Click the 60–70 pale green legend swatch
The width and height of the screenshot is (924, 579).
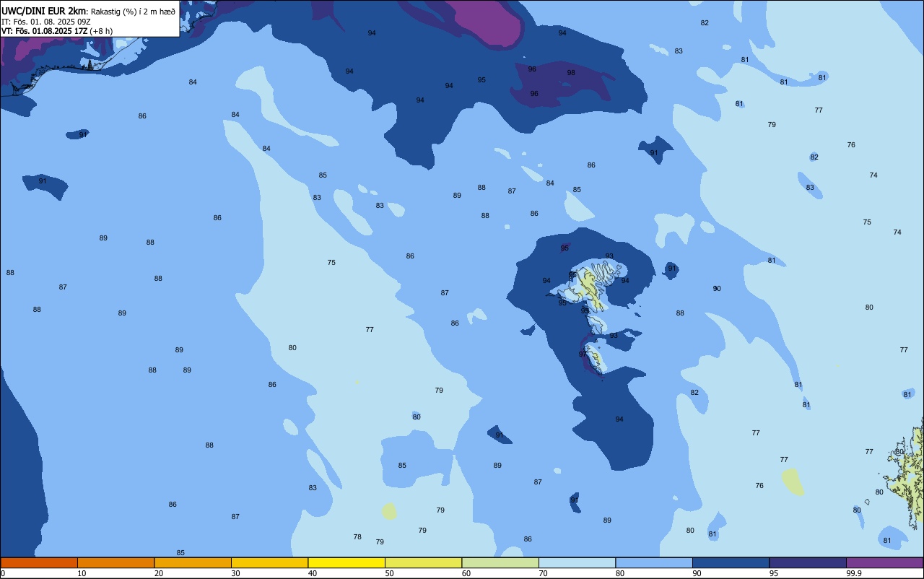coord(500,562)
